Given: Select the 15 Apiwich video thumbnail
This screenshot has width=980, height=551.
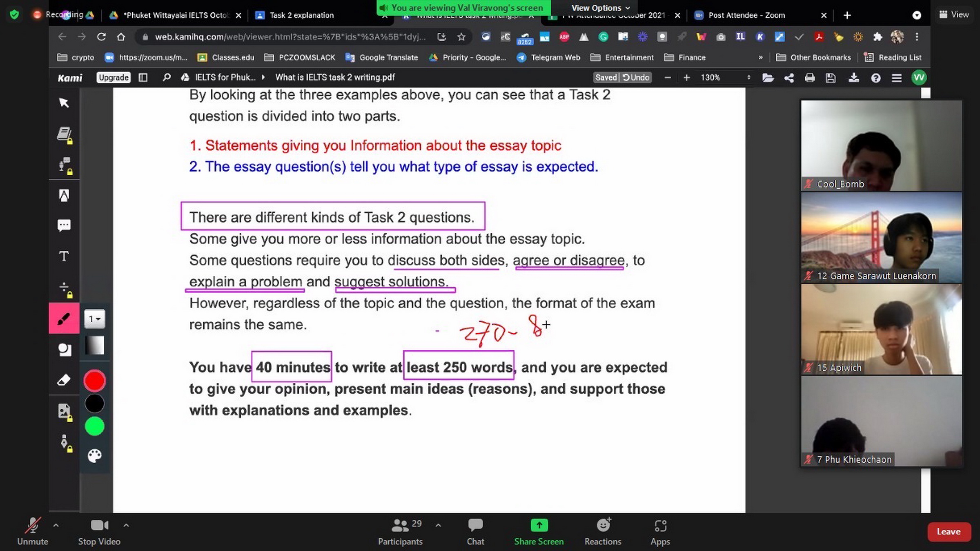Looking at the screenshot, I should [881, 329].
